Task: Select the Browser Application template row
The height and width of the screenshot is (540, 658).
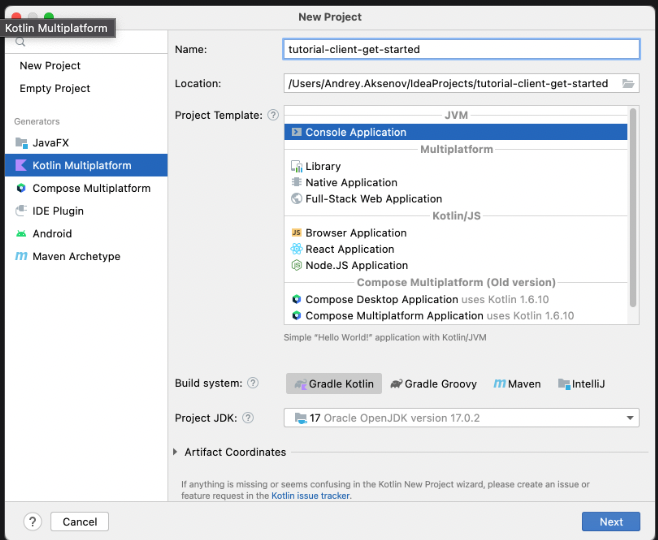Action: 456,232
